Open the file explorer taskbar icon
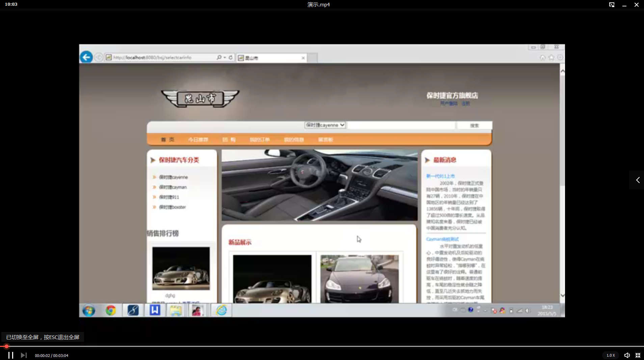This screenshot has height=360, width=644. click(x=176, y=310)
